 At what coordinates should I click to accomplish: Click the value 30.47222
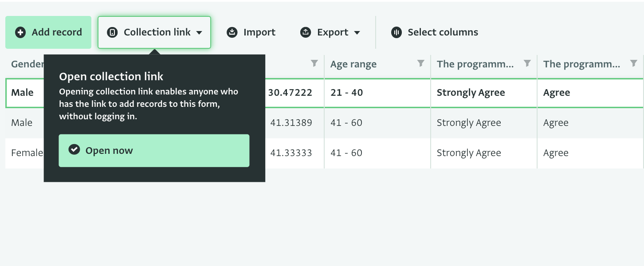point(290,93)
